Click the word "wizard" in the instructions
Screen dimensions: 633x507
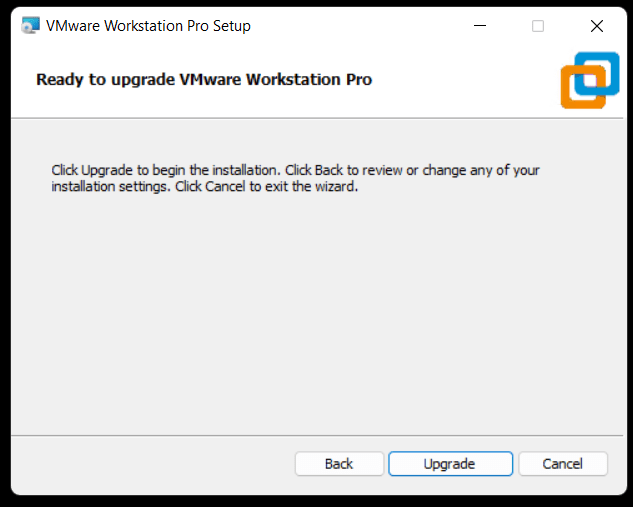pyautogui.click(x=333, y=186)
